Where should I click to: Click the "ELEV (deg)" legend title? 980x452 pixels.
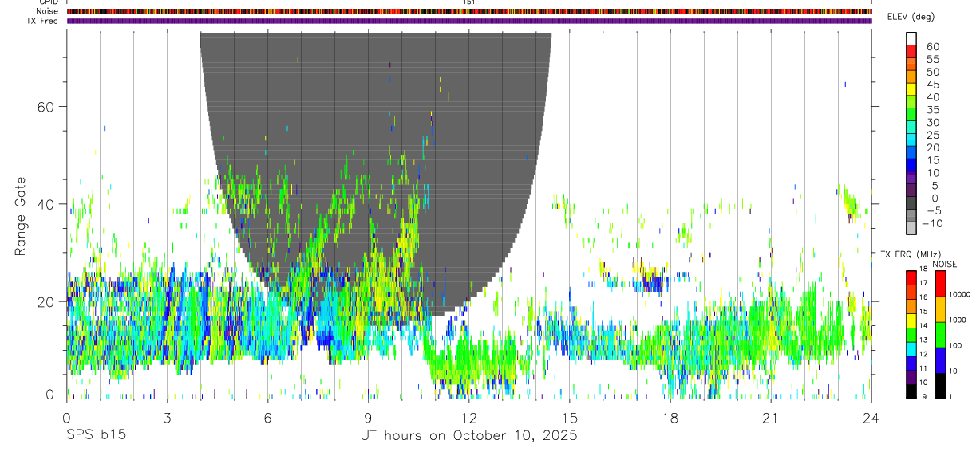[x=911, y=17]
